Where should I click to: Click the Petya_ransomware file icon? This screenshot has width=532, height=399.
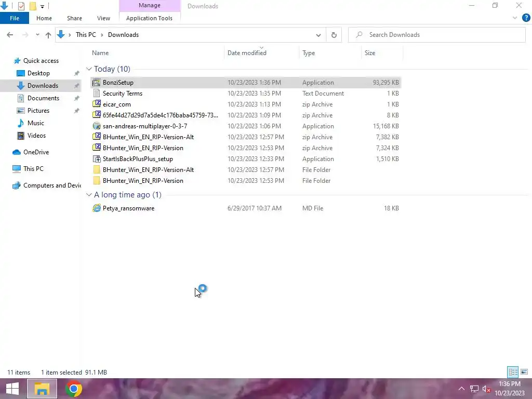click(97, 208)
